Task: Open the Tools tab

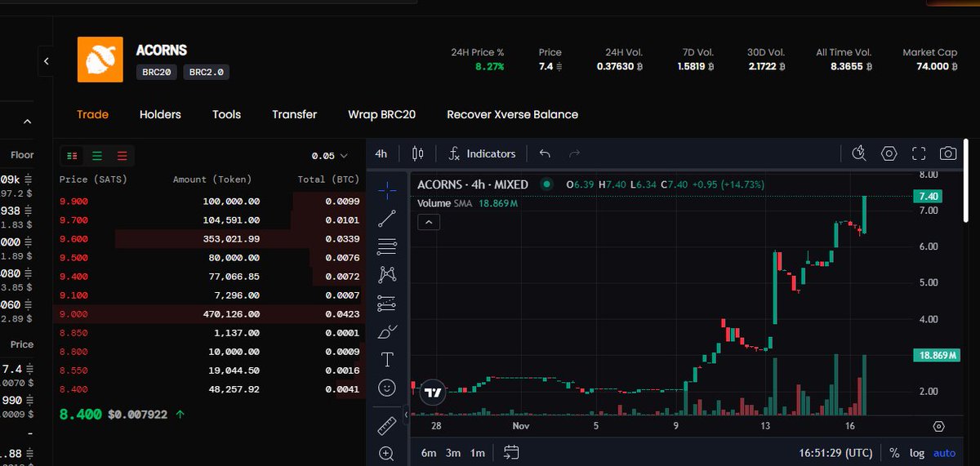Action: [226, 114]
